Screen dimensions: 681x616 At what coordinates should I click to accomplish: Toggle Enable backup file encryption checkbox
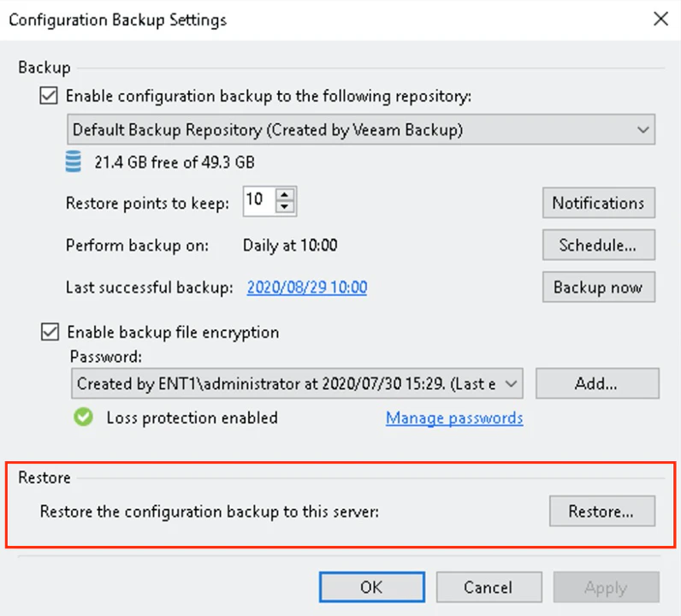(50, 332)
